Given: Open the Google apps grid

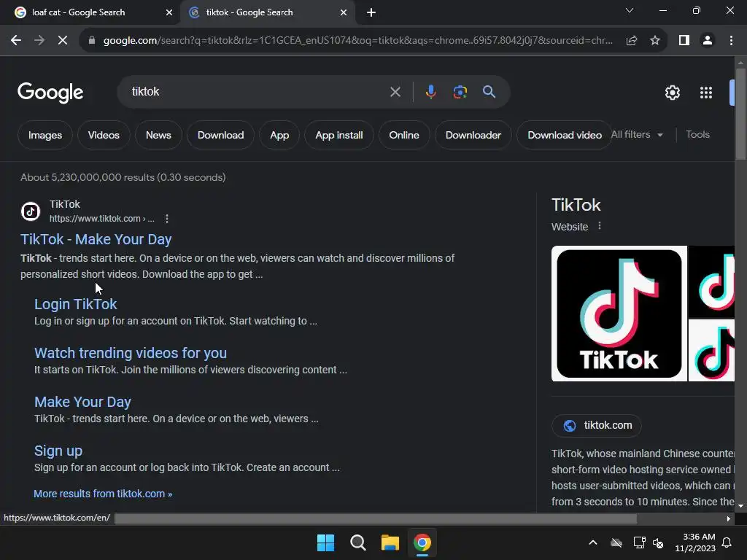Looking at the screenshot, I should coord(706,93).
